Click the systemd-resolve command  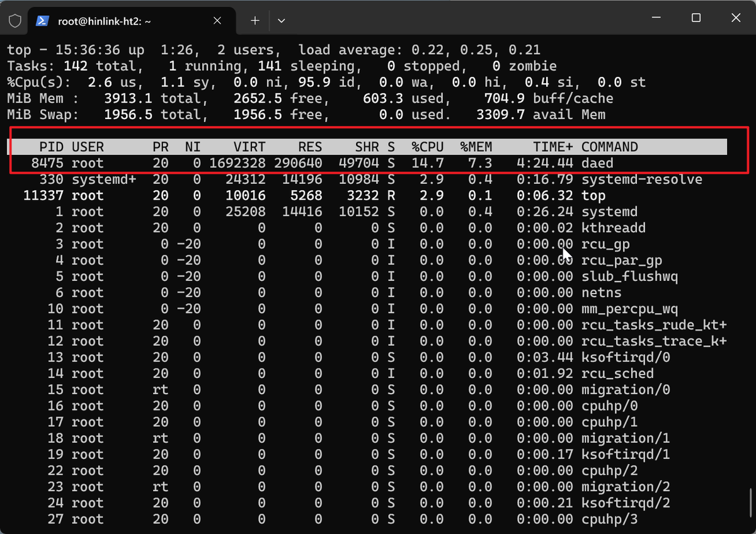[x=642, y=179]
